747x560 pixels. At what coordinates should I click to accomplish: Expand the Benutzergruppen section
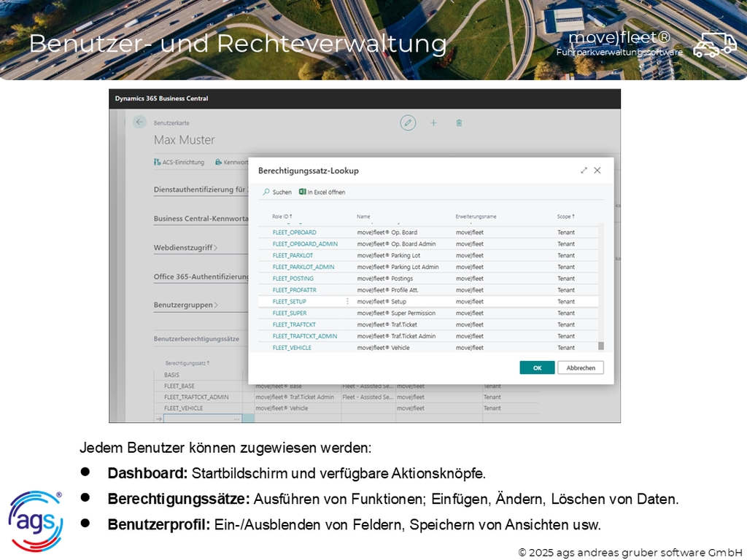[x=185, y=305]
